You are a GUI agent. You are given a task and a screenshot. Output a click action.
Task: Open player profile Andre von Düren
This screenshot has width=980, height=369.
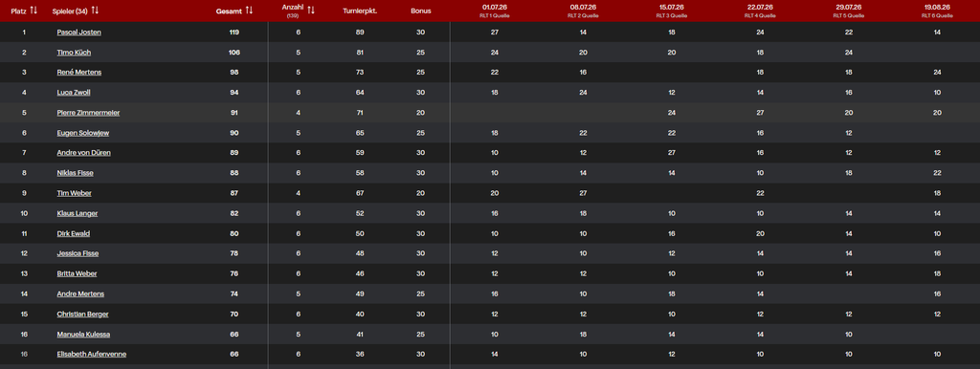[x=84, y=153]
